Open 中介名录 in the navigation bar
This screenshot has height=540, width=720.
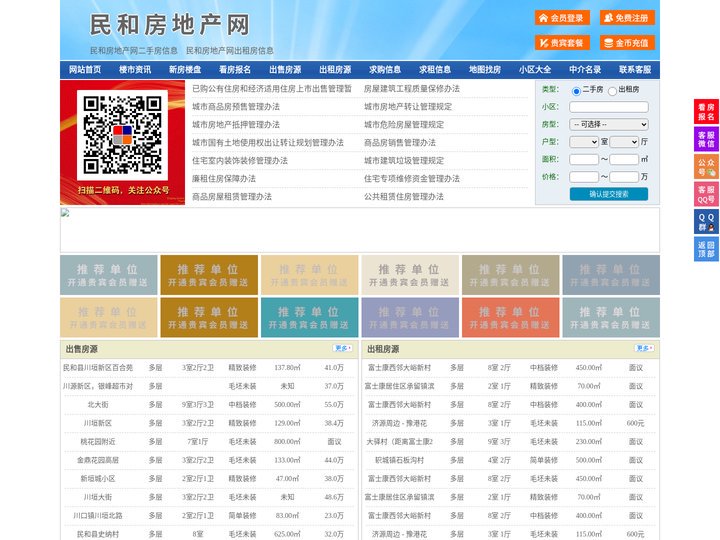pos(585,70)
